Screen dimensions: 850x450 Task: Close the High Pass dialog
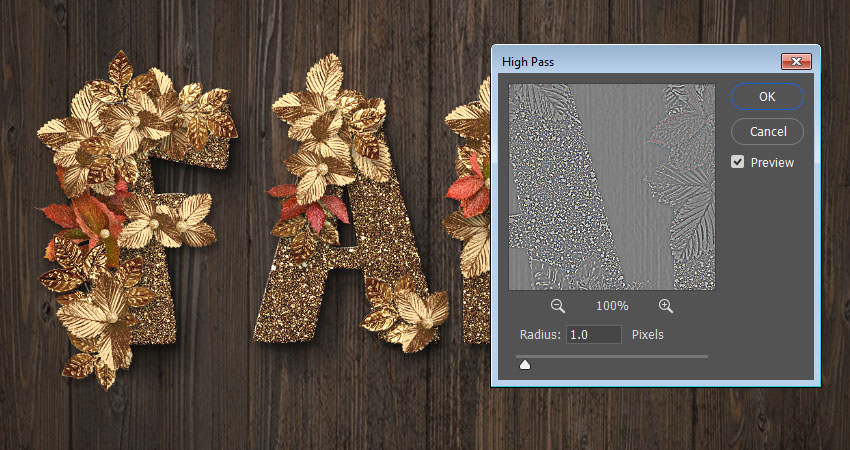point(796,61)
